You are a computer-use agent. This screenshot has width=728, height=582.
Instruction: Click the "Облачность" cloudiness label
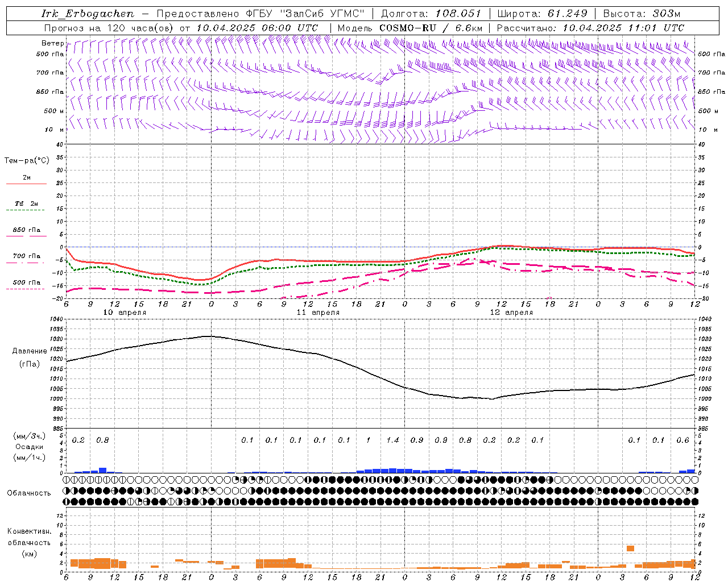tap(29, 493)
